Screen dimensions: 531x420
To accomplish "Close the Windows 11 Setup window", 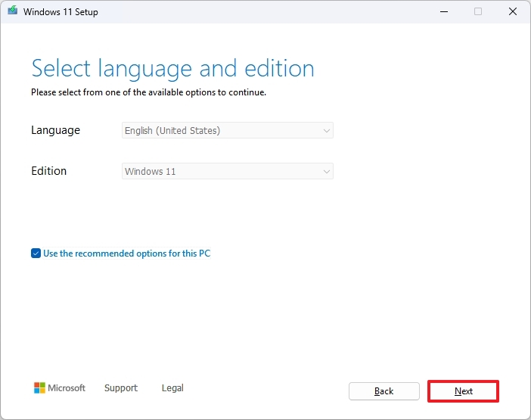I will [x=512, y=12].
